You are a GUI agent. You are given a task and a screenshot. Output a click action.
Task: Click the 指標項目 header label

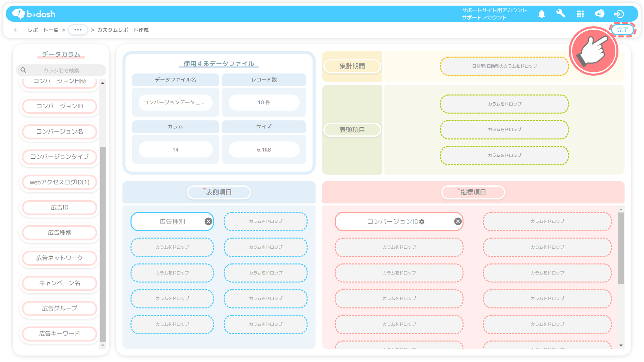pyautogui.click(x=473, y=192)
